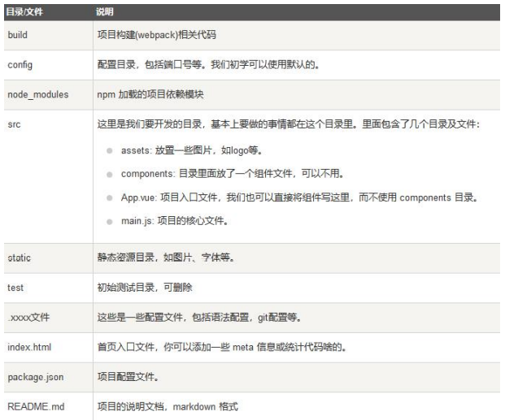Click the "npm 加载的项目依赖模块" description
505x420 pixels.
tap(150, 94)
